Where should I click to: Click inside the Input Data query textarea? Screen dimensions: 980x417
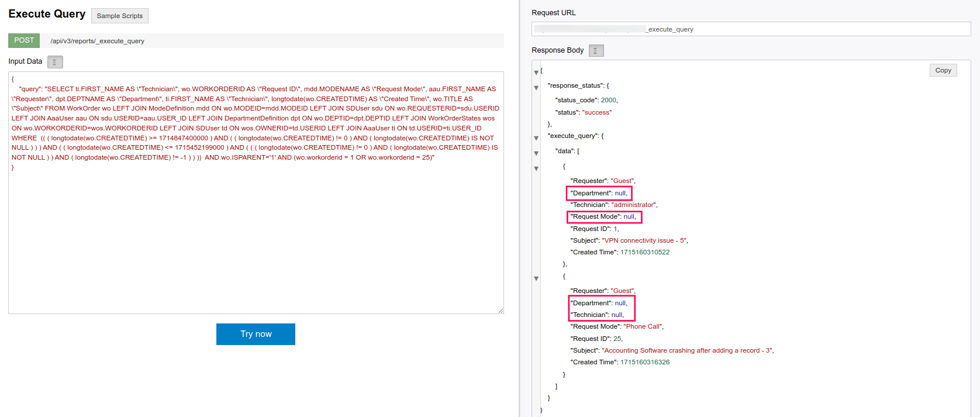(256, 234)
